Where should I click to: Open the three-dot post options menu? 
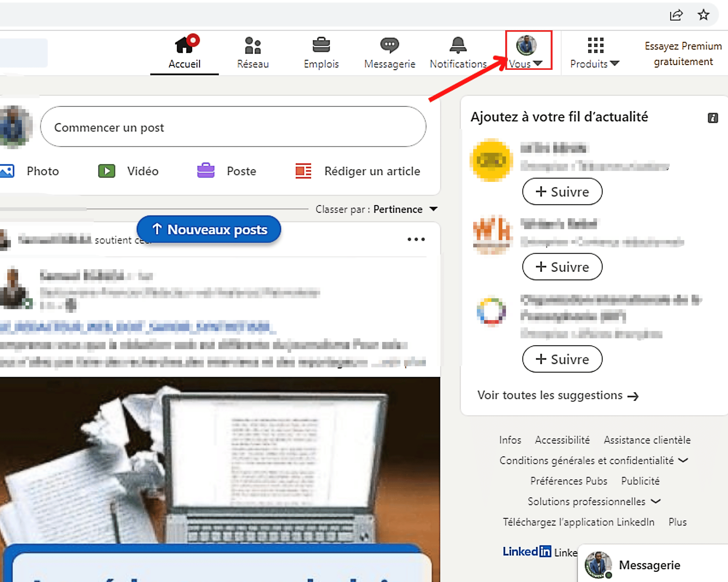[416, 239]
